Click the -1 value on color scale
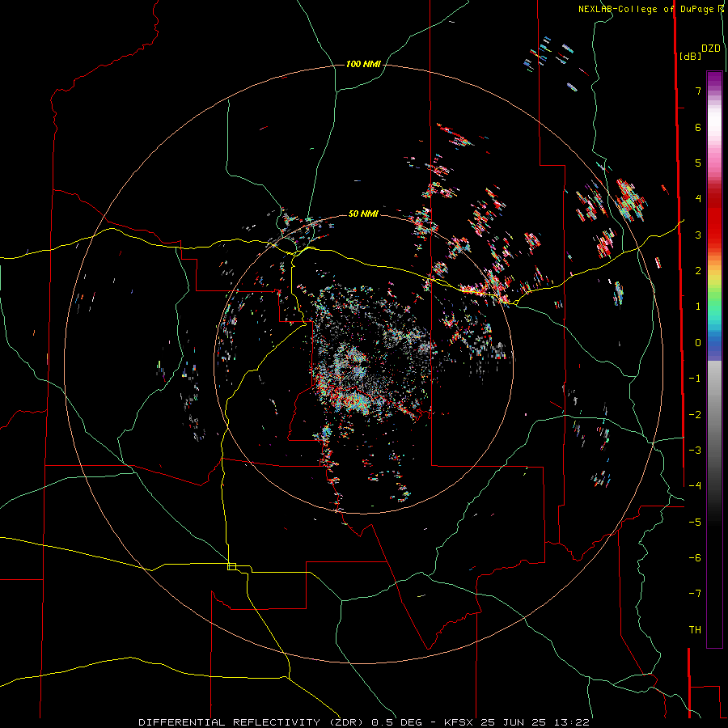 (695, 379)
